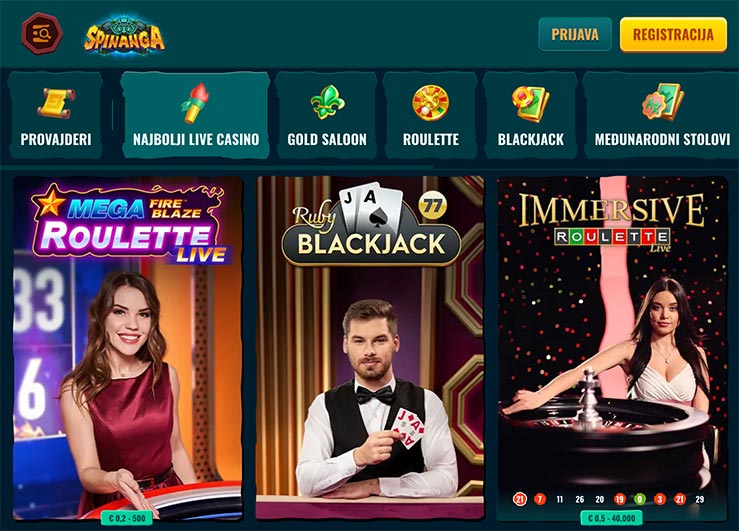The height and width of the screenshot is (531, 739).
Task: Click the Prijava login button
Action: tap(575, 34)
